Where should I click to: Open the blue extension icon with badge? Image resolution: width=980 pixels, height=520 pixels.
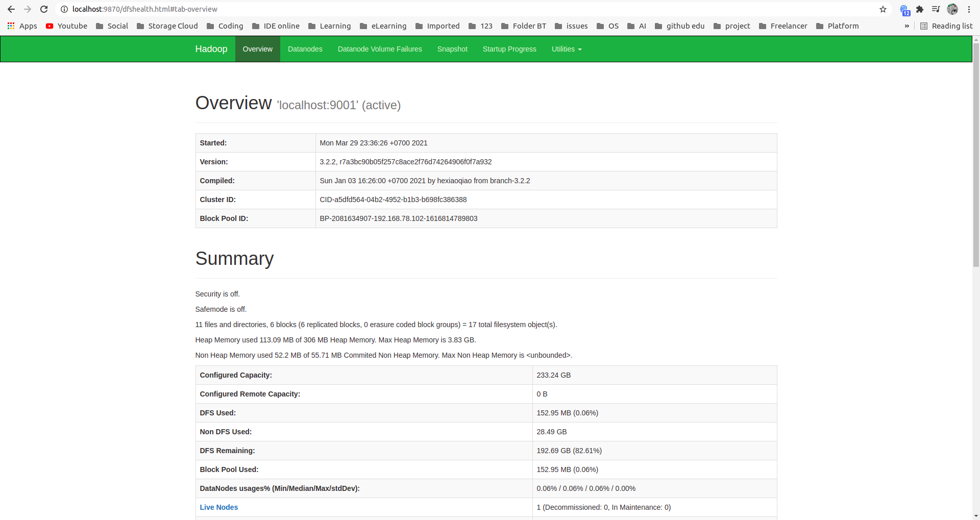904,10
